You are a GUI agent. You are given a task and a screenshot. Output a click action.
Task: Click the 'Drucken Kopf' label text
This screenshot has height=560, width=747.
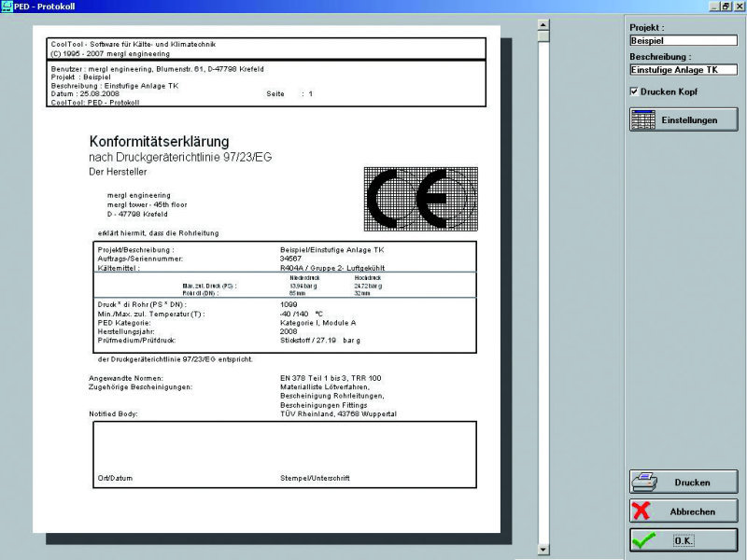coord(669,91)
